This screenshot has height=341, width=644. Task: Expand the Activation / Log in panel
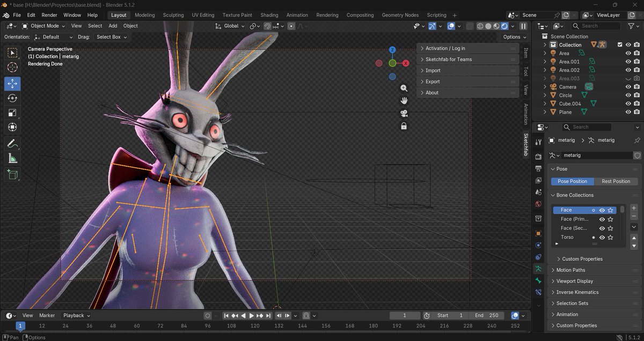[467, 48]
